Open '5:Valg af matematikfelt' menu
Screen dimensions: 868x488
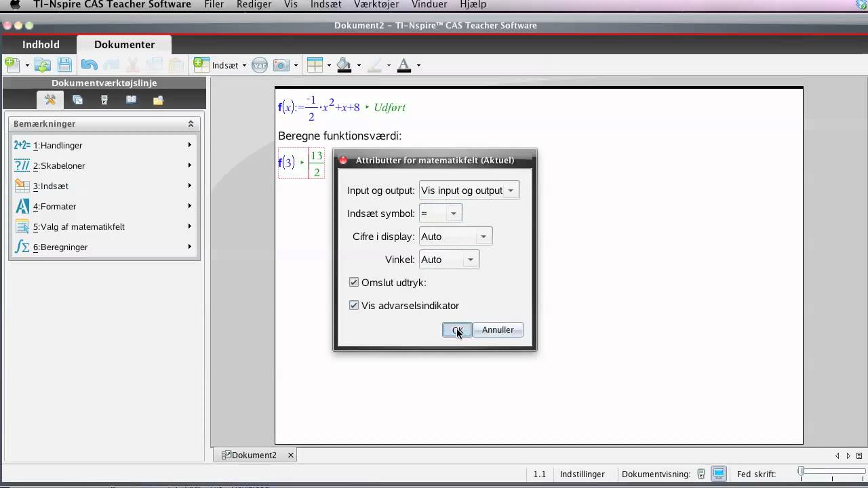point(104,226)
